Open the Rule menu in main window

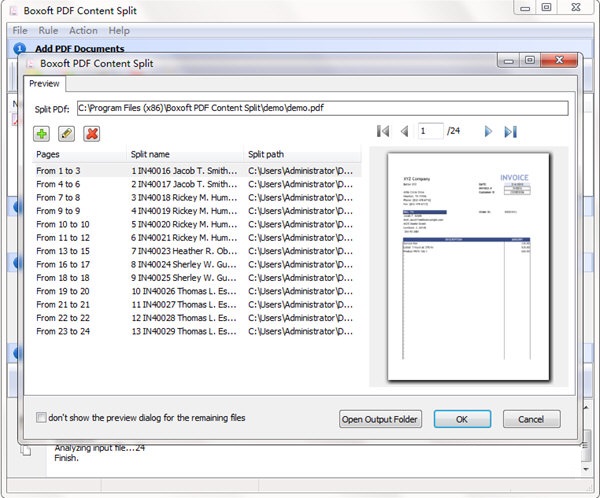48,31
